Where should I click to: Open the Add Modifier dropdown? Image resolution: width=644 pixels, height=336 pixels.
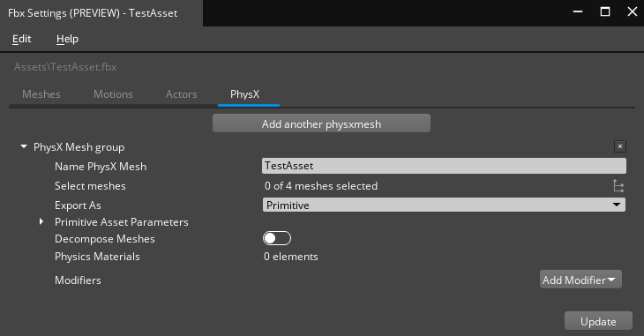pos(580,280)
